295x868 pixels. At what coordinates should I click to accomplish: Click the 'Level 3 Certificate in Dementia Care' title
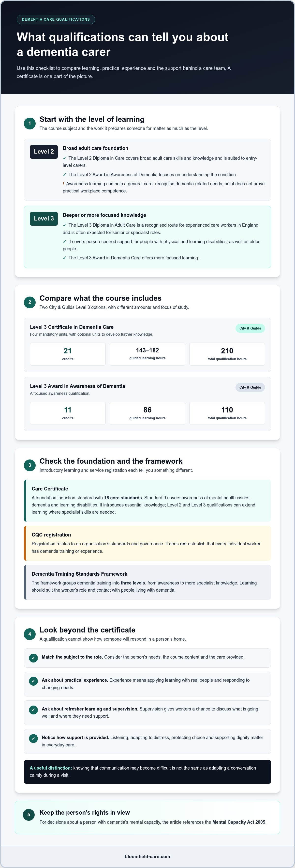[72, 327]
